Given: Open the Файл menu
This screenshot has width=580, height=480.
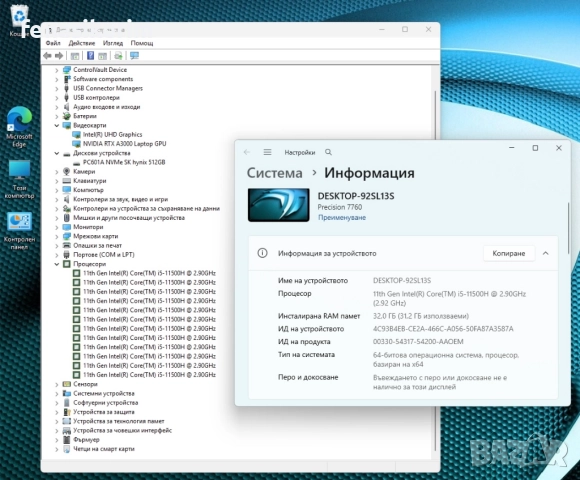Looking at the screenshot, I should [x=53, y=43].
